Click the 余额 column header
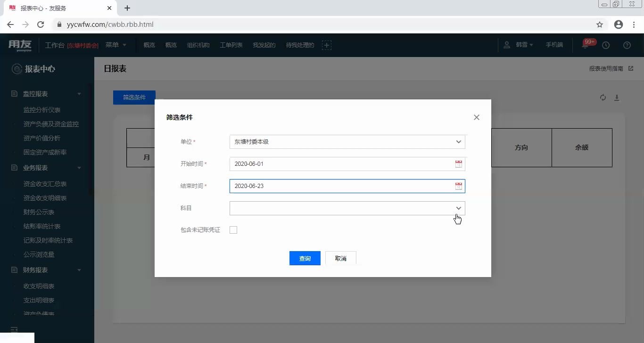Viewport: 644px width, 343px height. 582,147
